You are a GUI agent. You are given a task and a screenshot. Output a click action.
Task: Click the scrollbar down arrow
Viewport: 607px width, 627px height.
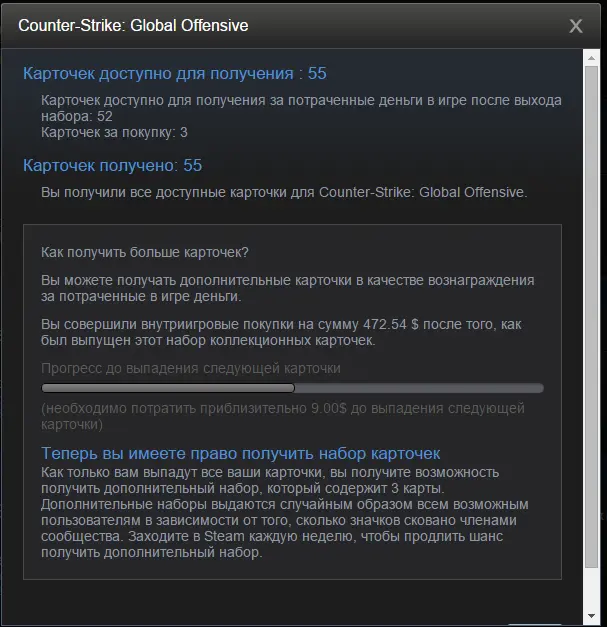(x=591, y=616)
